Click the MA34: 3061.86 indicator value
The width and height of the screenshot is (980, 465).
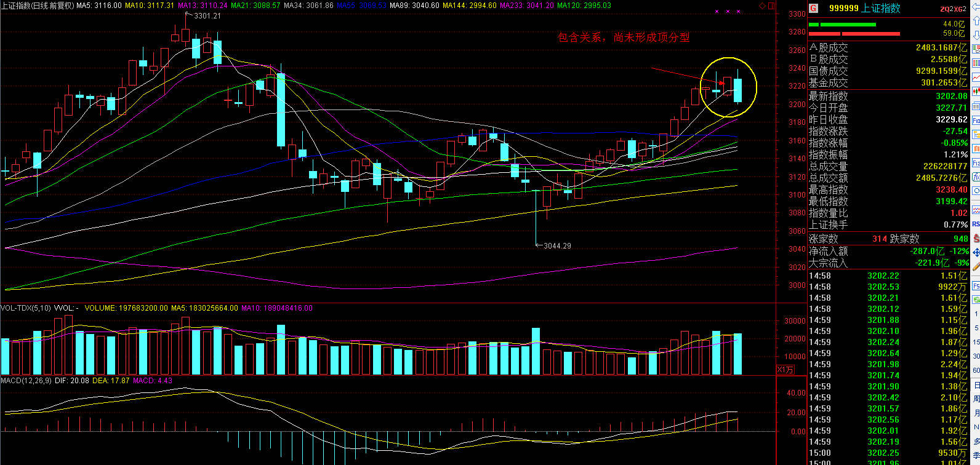(x=309, y=5)
